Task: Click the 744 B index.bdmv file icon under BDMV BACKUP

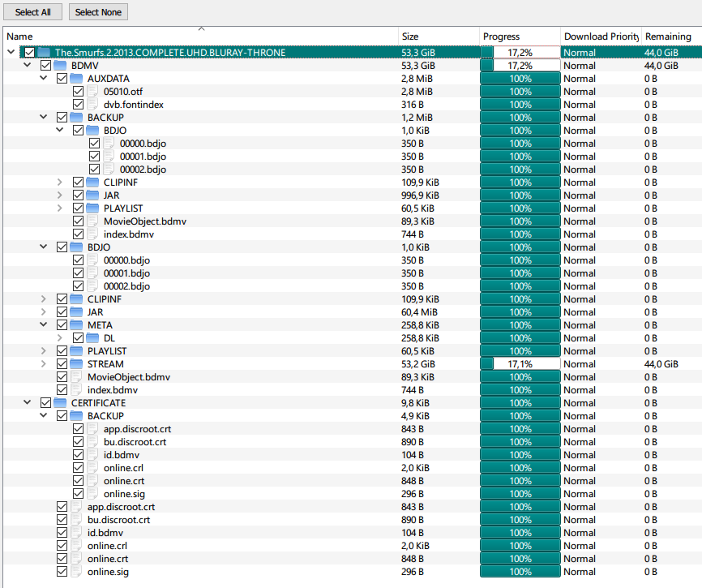Action: coord(92,234)
